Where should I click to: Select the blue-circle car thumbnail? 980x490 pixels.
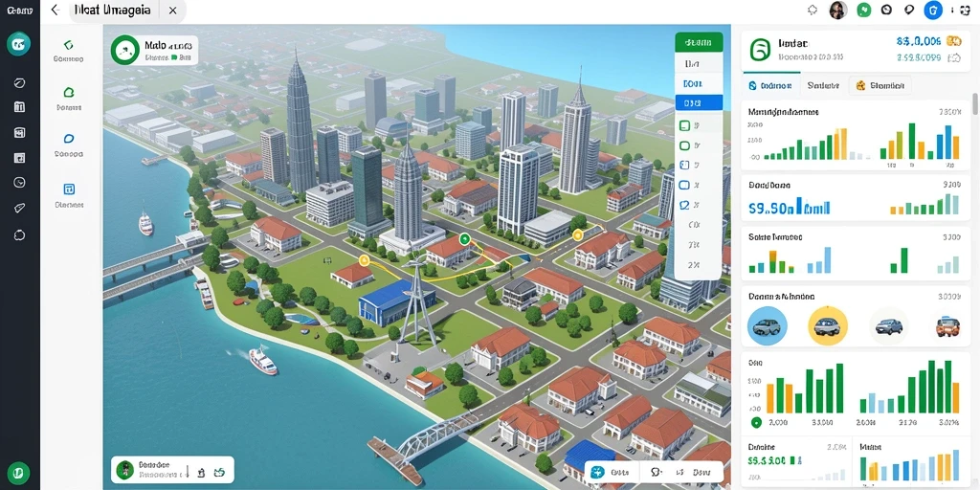click(768, 325)
